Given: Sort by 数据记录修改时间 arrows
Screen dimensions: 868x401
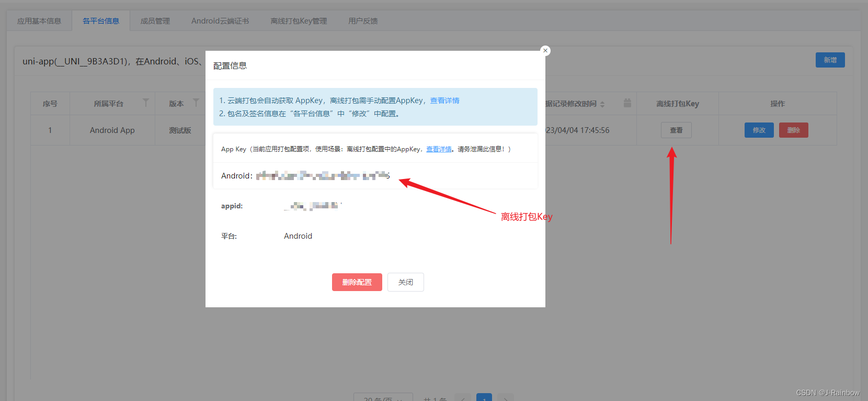Looking at the screenshot, I should coord(602,104).
